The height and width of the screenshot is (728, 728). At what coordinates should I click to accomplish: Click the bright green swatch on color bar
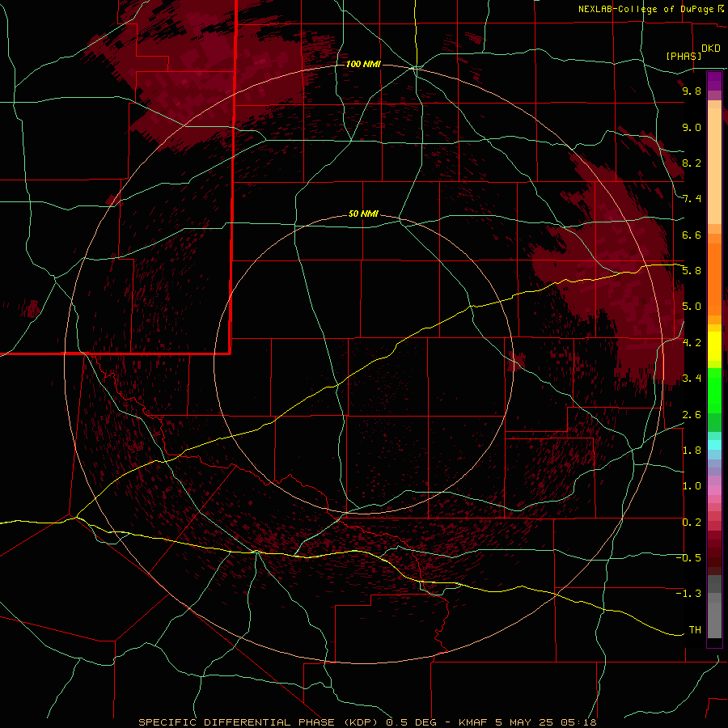click(x=714, y=391)
